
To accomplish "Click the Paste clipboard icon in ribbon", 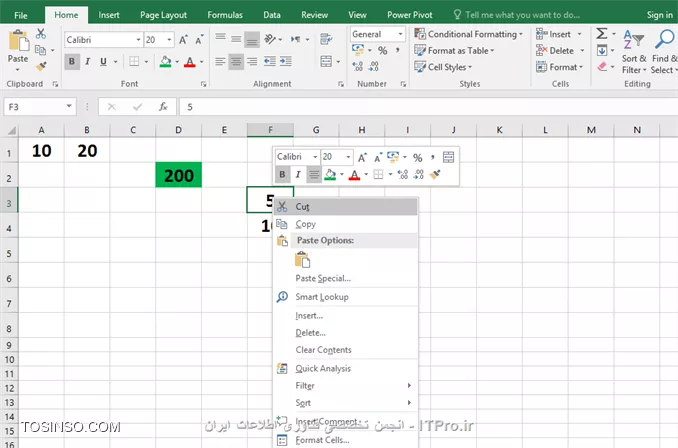I will 18,41.
